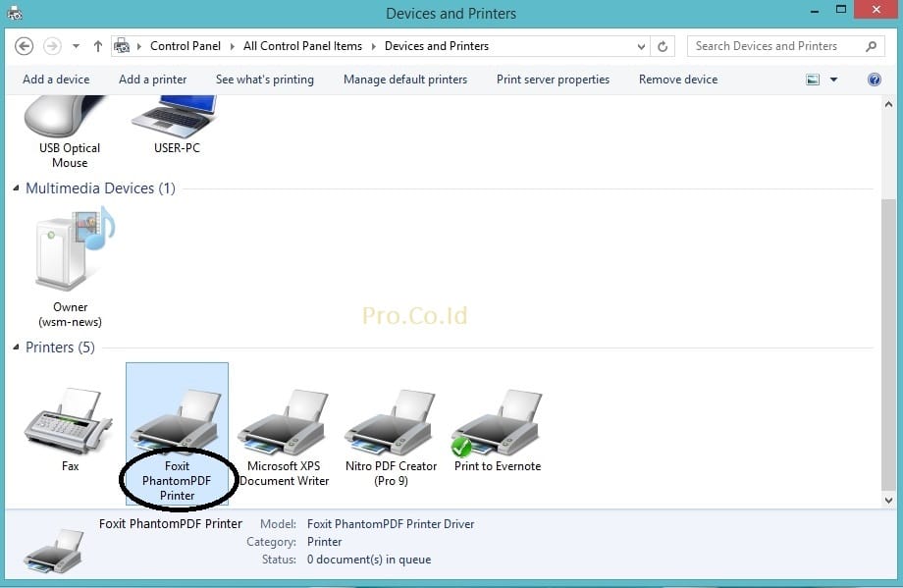Select the USB Optical Mouse device
903x588 pixels.
(65, 117)
